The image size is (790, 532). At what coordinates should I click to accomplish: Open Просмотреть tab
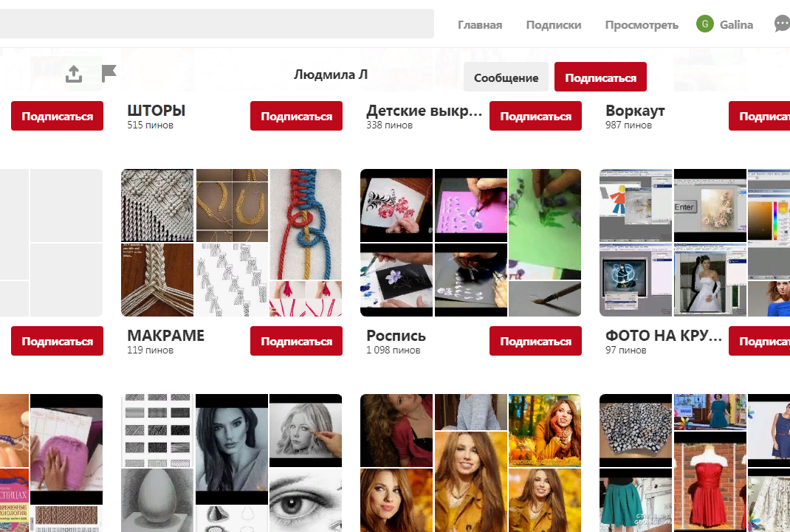click(642, 24)
